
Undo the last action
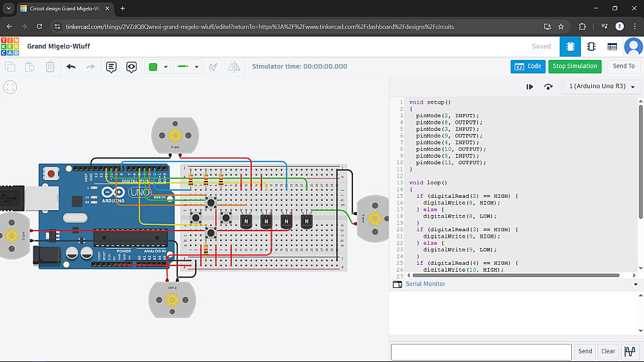[71, 66]
